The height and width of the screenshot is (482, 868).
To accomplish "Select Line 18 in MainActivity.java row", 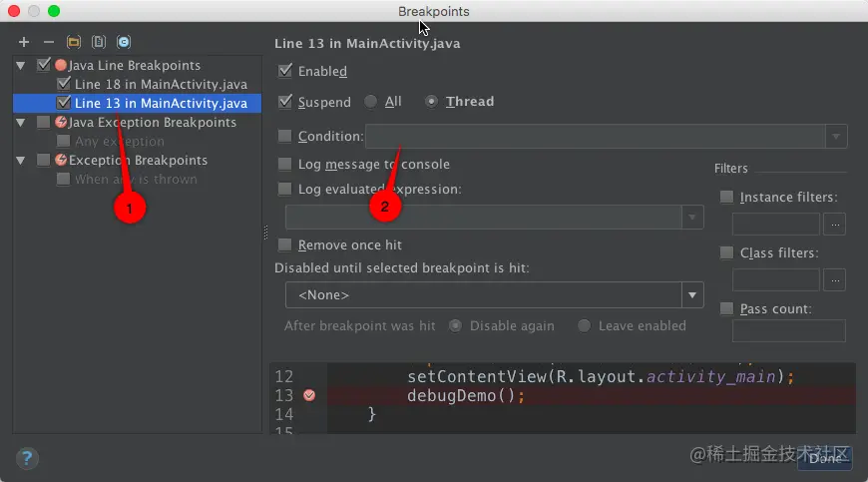I will 138,84.
